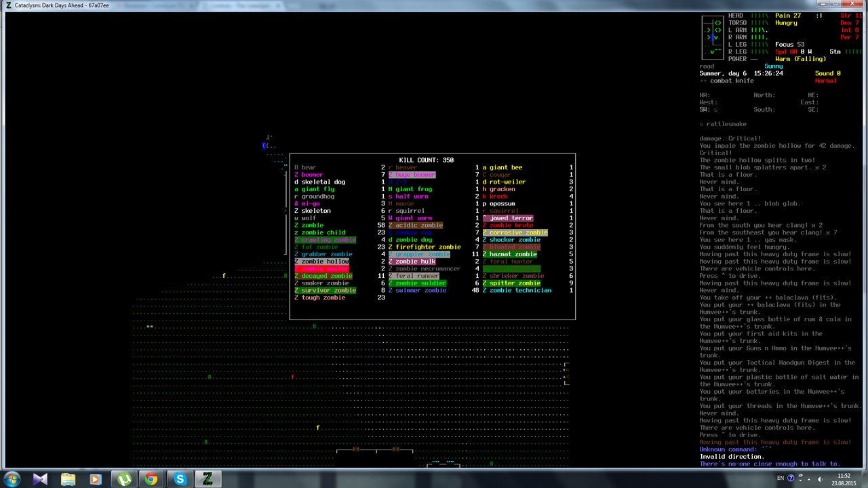868x488 pixels.
Task: Select the 'giant fly' kill entry
Action: tap(314, 189)
